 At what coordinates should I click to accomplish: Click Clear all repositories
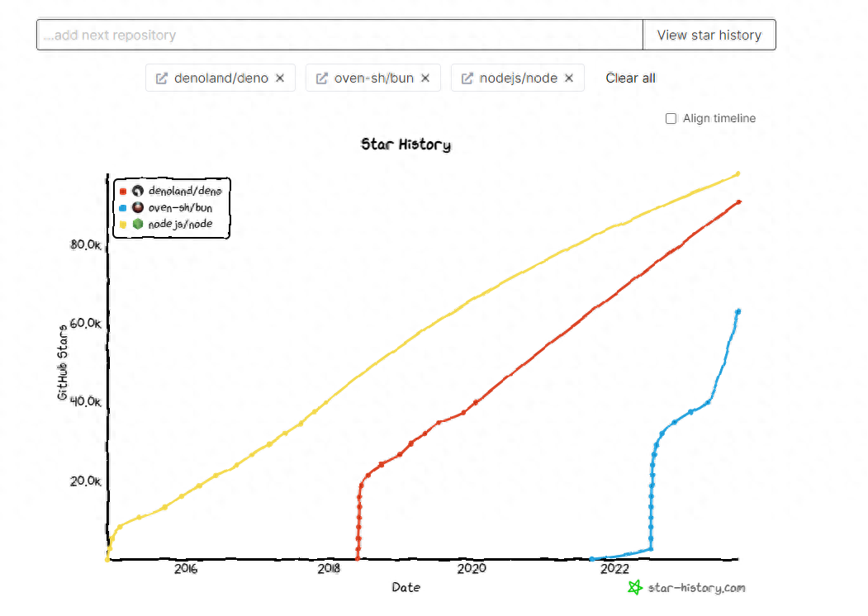click(x=630, y=78)
